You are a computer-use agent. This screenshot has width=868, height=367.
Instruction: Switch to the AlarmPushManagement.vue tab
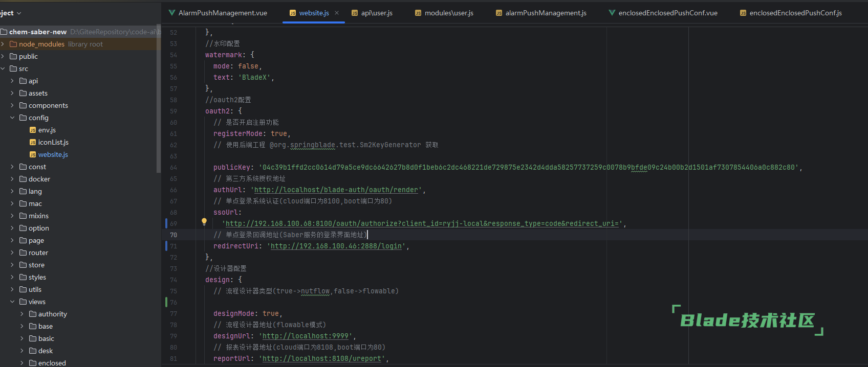pyautogui.click(x=218, y=13)
